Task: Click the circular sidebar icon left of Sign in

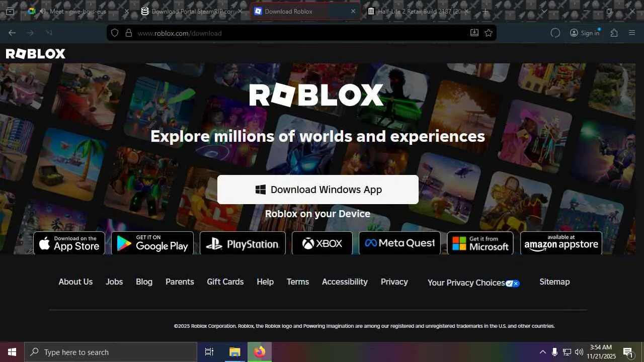Action: (x=555, y=33)
